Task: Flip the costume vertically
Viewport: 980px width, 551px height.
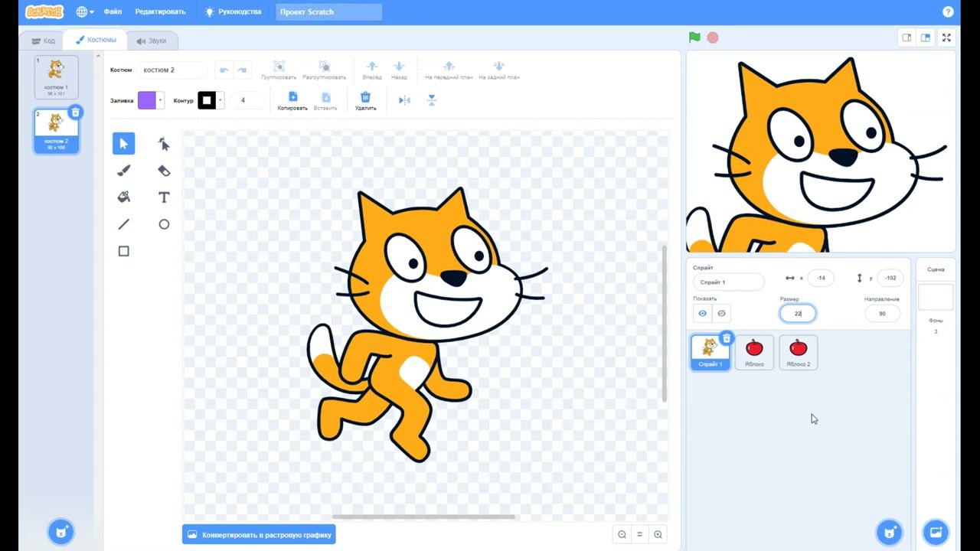Action: pyautogui.click(x=432, y=100)
